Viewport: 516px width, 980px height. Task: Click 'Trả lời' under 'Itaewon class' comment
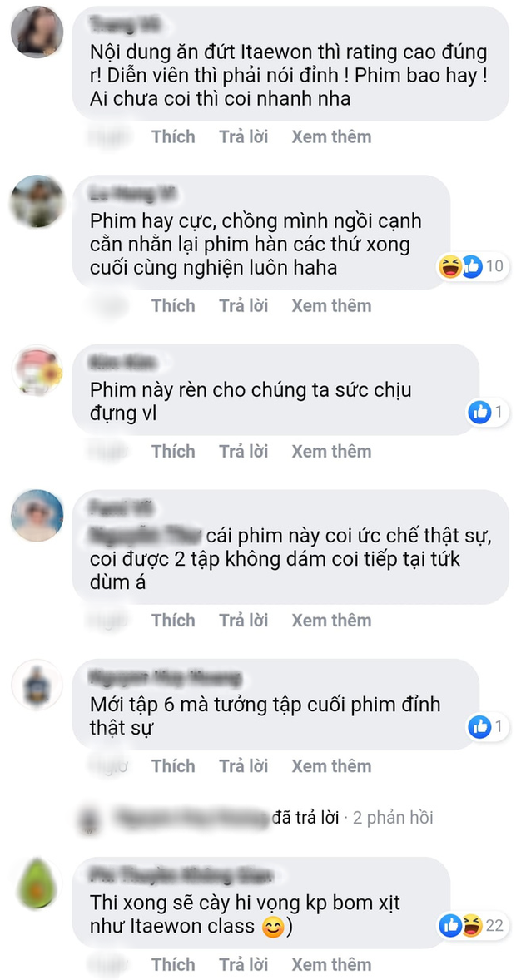pos(243,963)
